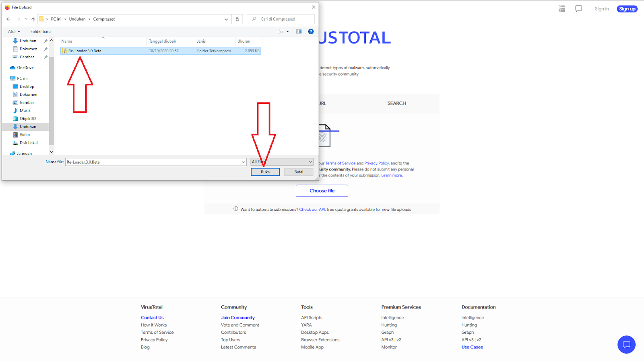
Task: Open Check our API link
Action: [x=312, y=210]
